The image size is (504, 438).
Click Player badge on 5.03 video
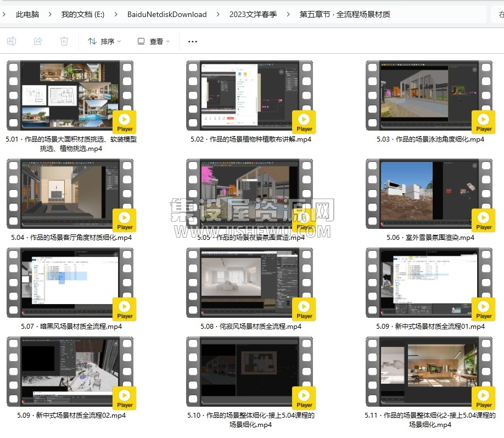pos(484,122)
